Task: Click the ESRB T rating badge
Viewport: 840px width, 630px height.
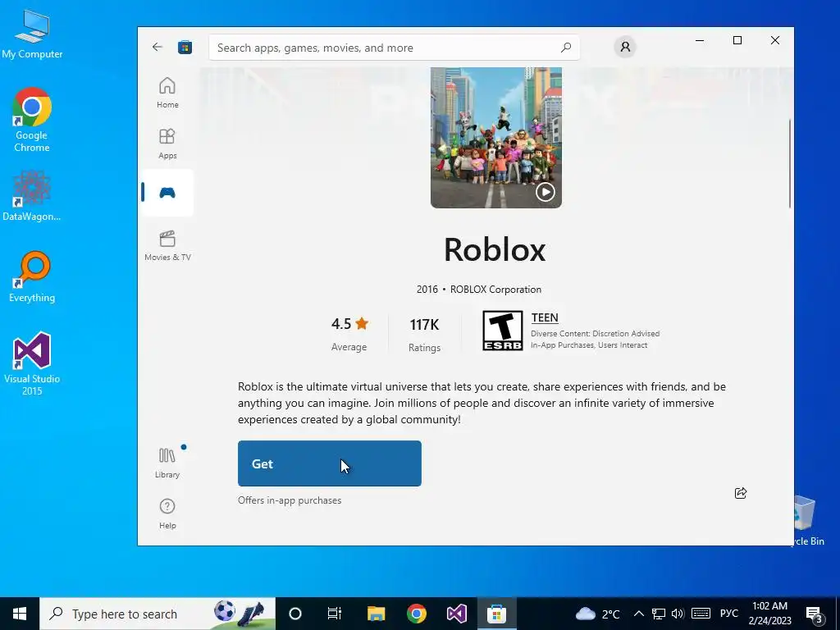Action: pyautogui.click(x=503, y=331)
